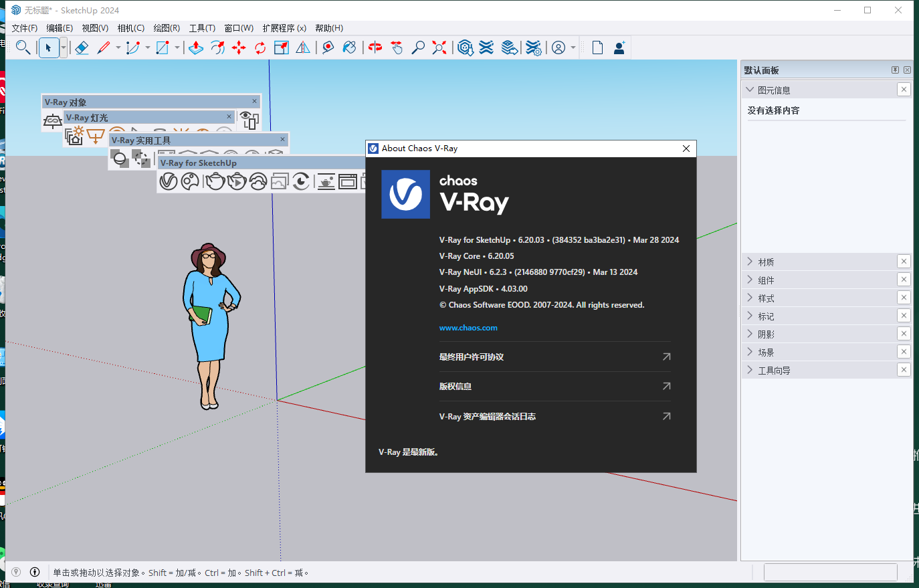Viewport: 919px width, 588px height.
Task: Open the Rectangle tool dropdown arrow
Action: pos(177,47)
